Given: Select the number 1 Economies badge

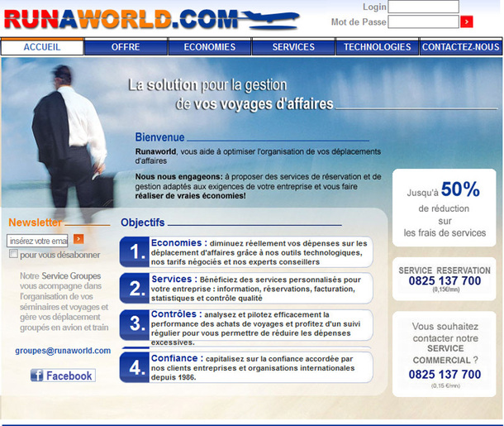Looking at the screenshot, I should 135,251.
